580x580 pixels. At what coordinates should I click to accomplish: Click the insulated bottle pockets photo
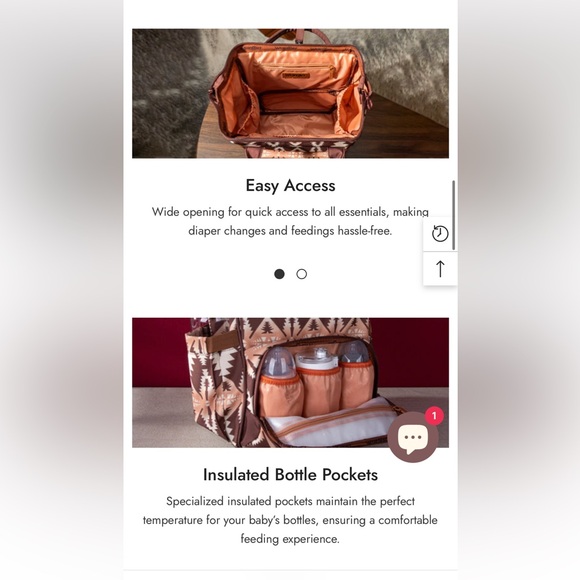[x=290, y=382]
